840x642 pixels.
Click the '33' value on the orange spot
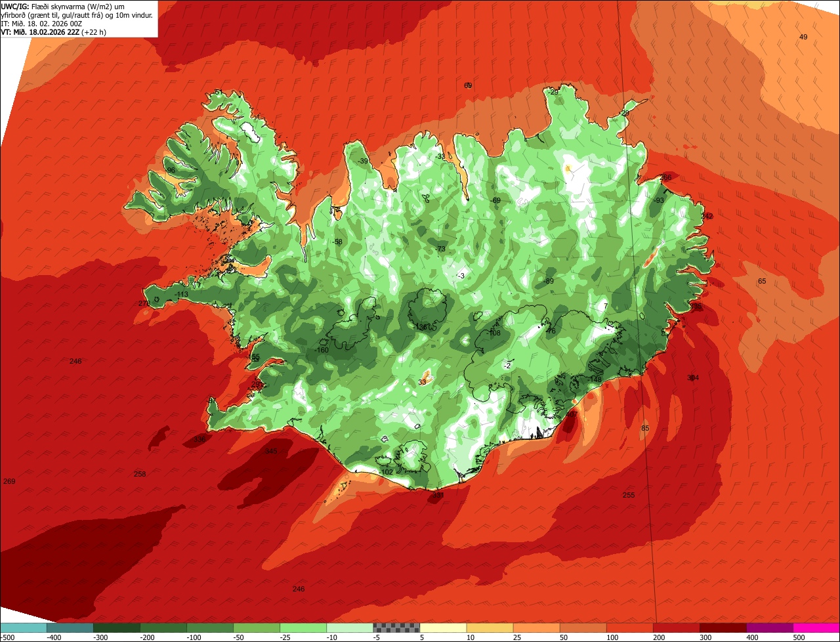click(422, 382)
